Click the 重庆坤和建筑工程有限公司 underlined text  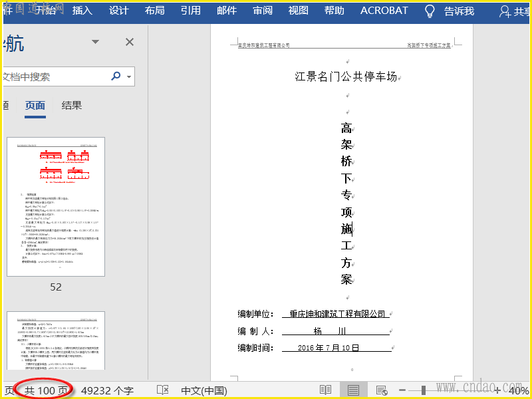(337, 314)
